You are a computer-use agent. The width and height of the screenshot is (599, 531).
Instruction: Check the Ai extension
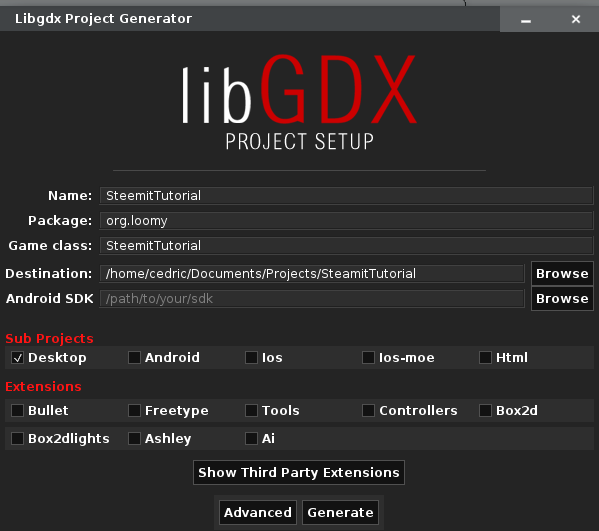[251, 439]
